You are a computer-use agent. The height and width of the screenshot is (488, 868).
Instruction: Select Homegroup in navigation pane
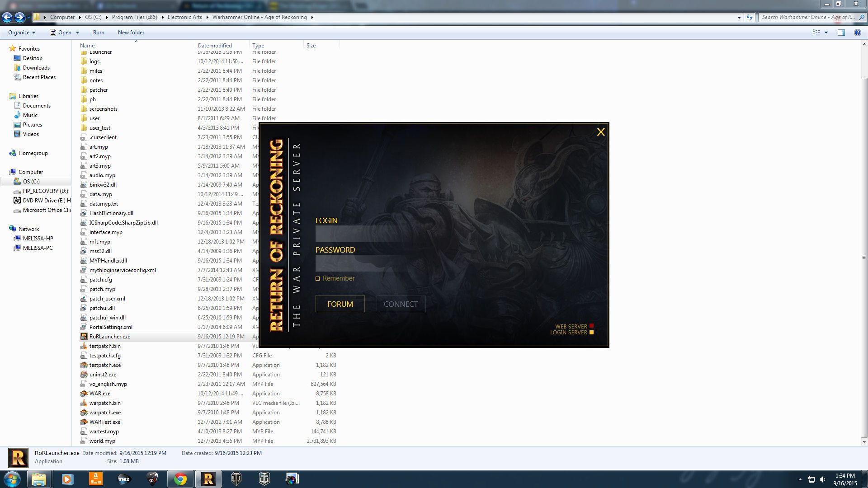pos(33,153)
